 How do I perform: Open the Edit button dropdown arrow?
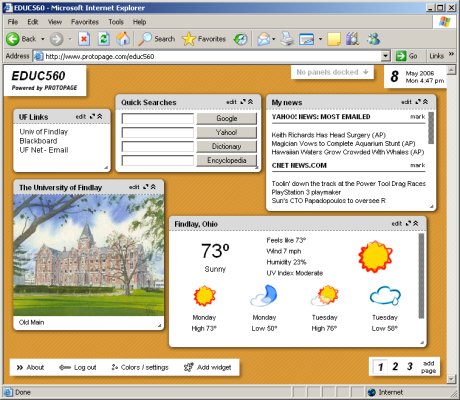pos(320,39)
